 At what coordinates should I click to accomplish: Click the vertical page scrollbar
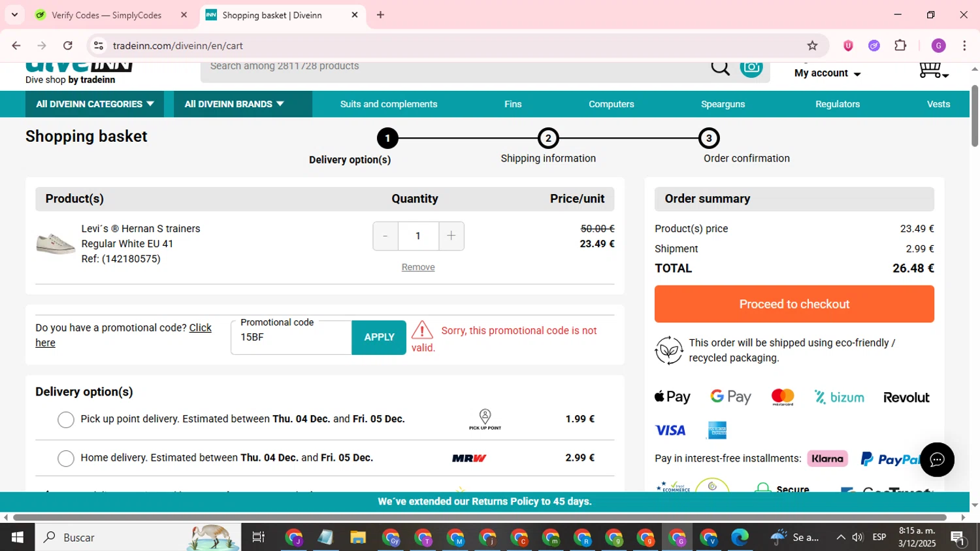(x=975, y=115)
